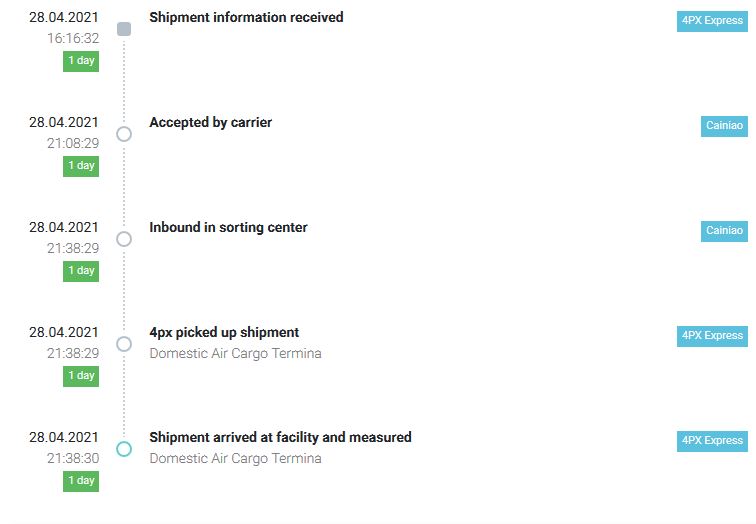The image size is (756, 524).
Task: Click the Accepted by carrier status text
Action: (210, 122)
